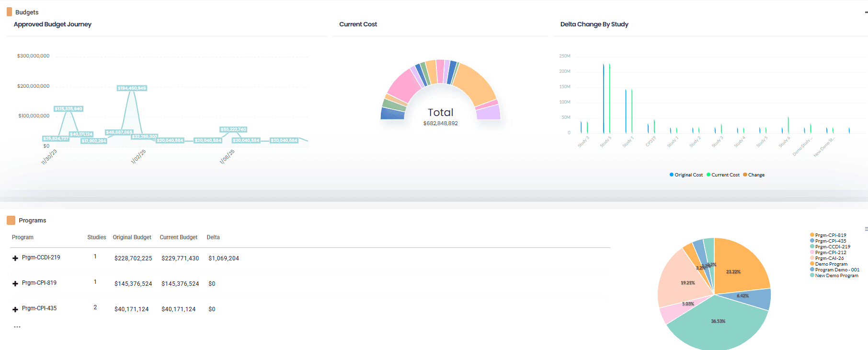Toggle Demo Program in pie legend
Viewport: 868px width, 350px height.
pyautogui.click(x=829, y=264)
